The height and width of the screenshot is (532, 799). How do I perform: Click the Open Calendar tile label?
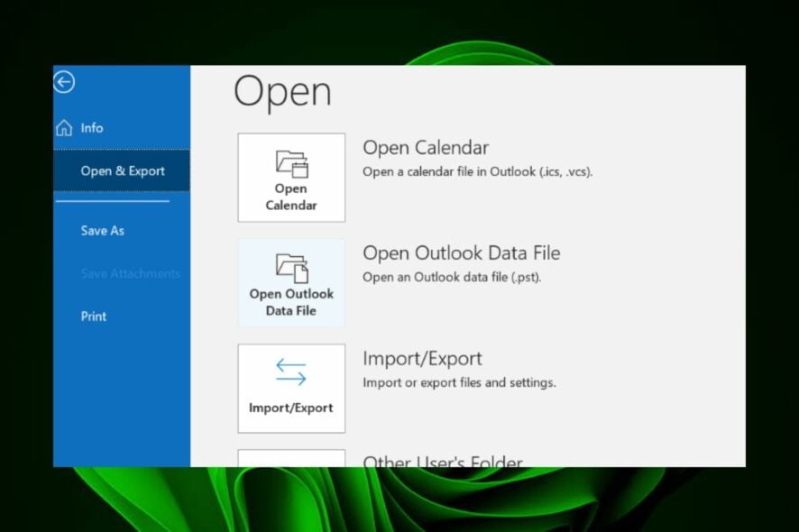[290, 197]
